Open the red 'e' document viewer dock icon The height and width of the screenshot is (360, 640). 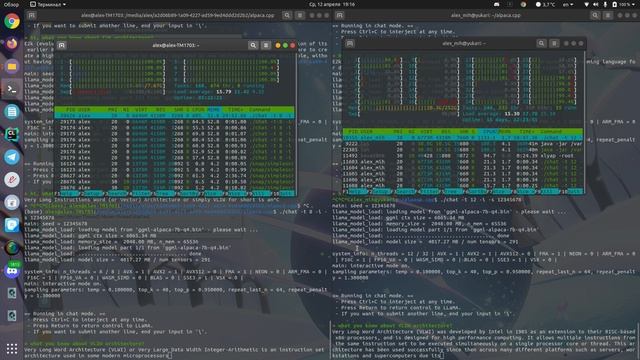coord(12,180)
